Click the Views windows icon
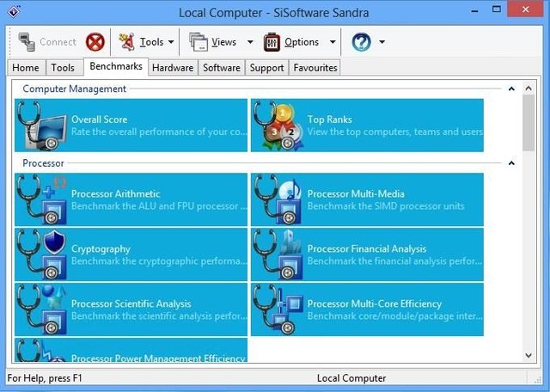 (x=199, y=42)
